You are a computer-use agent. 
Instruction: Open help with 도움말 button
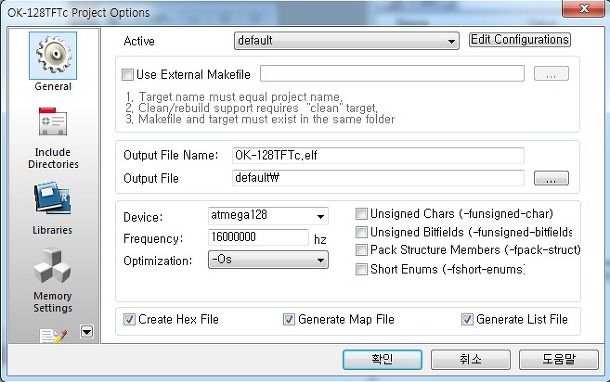click(559, 359)
